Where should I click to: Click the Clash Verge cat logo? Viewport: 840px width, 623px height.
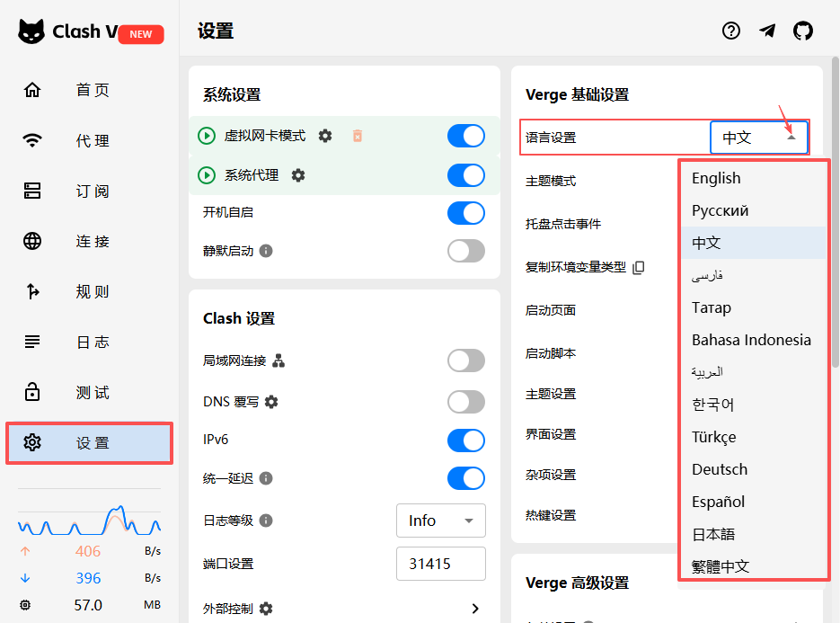tap(31, 31)
